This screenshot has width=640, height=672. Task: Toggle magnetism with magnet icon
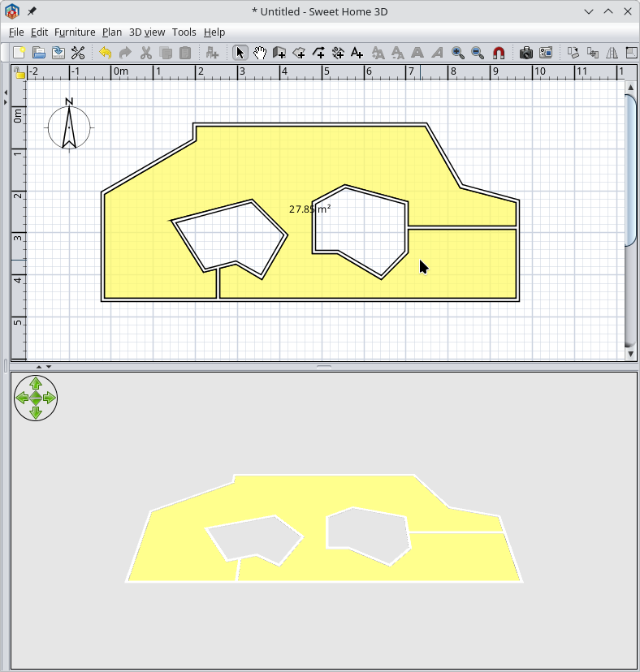coord(499,53)
